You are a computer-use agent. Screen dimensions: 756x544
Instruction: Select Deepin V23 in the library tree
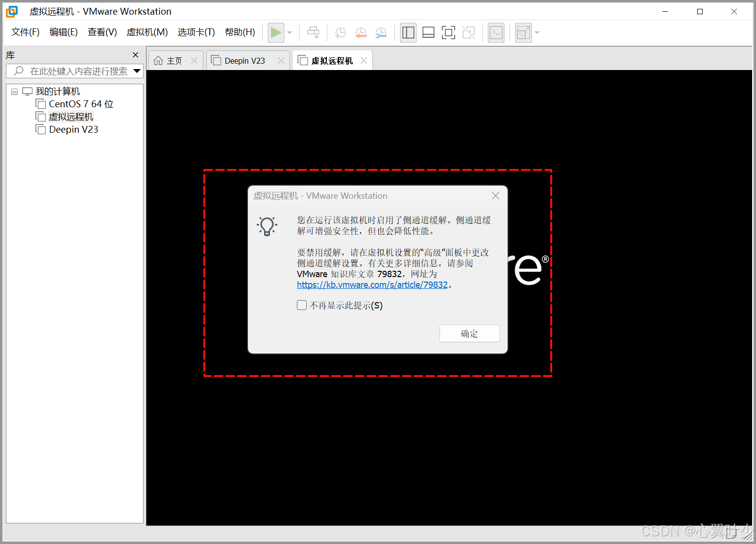point(73,129)
